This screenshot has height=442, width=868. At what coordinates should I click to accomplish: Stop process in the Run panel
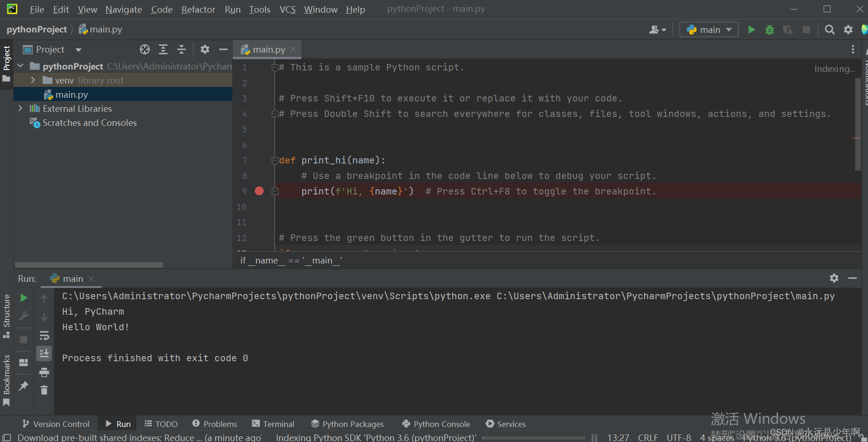click(24, 339)
